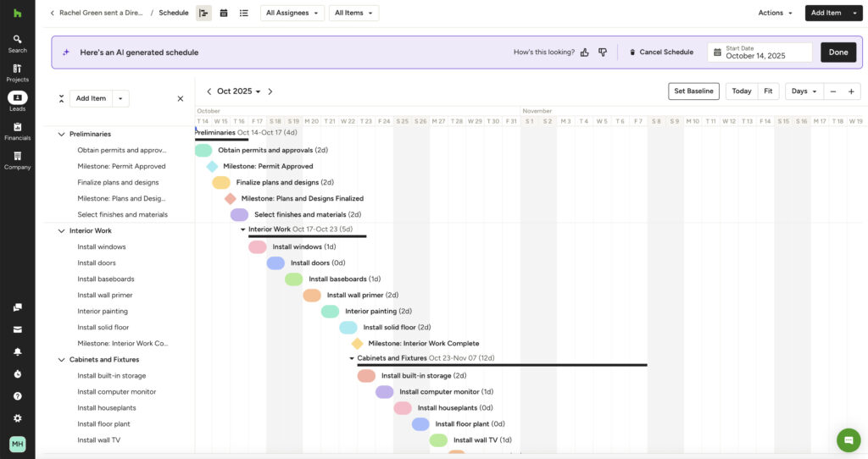Image resolution: width=868 pixels, height=459 pixels.
Task: Edit the Start Date field
Action: 759,53
